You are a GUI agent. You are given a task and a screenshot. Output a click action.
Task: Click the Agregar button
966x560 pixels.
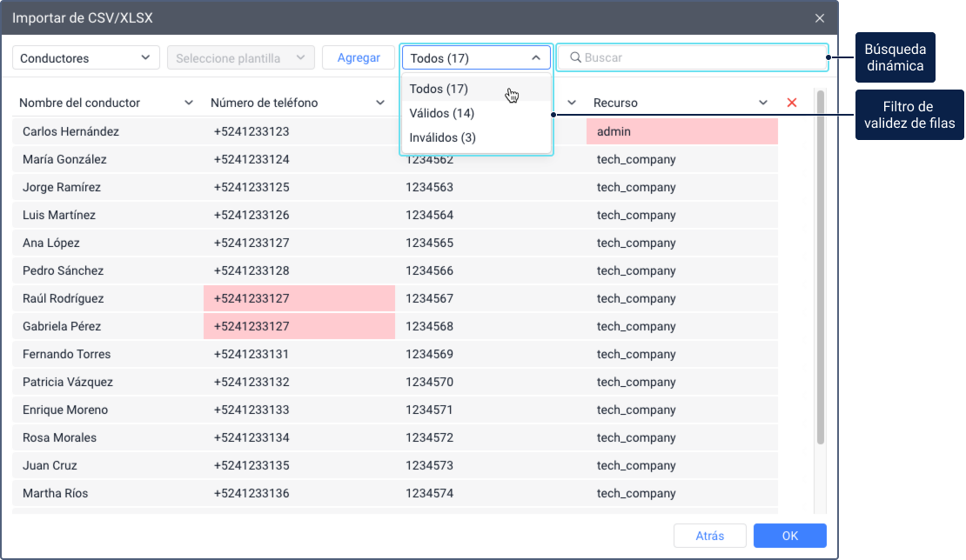[359, 58]
